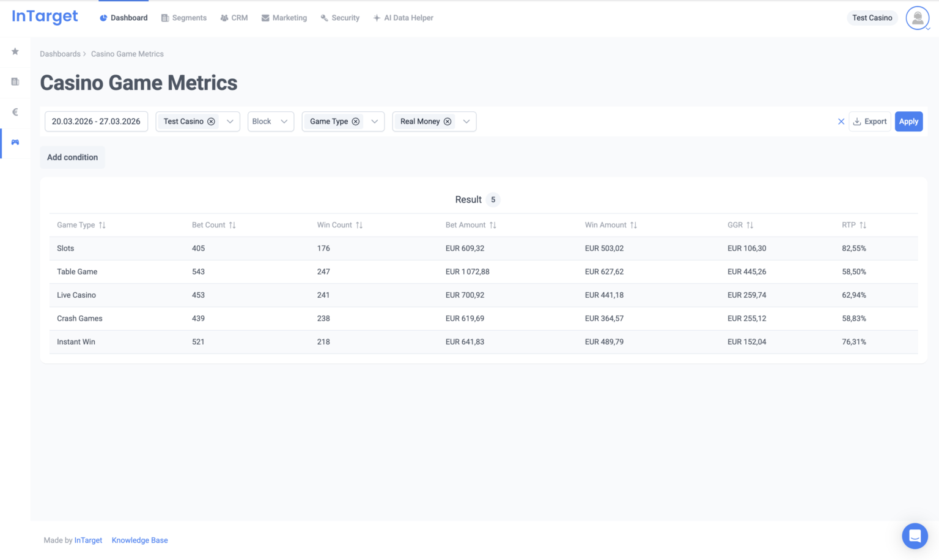939x560 pixels.
Task: Switch to the Segments menu
Action: (184, 18)
